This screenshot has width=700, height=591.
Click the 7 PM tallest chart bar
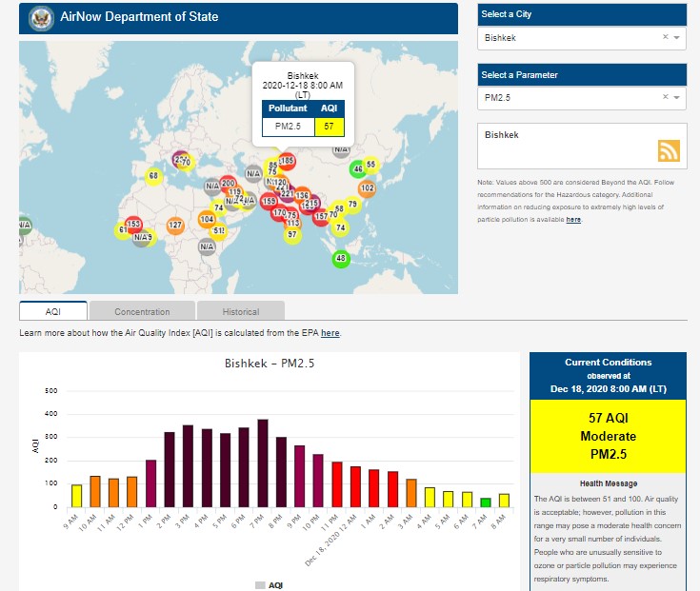(x=263, y=463)
